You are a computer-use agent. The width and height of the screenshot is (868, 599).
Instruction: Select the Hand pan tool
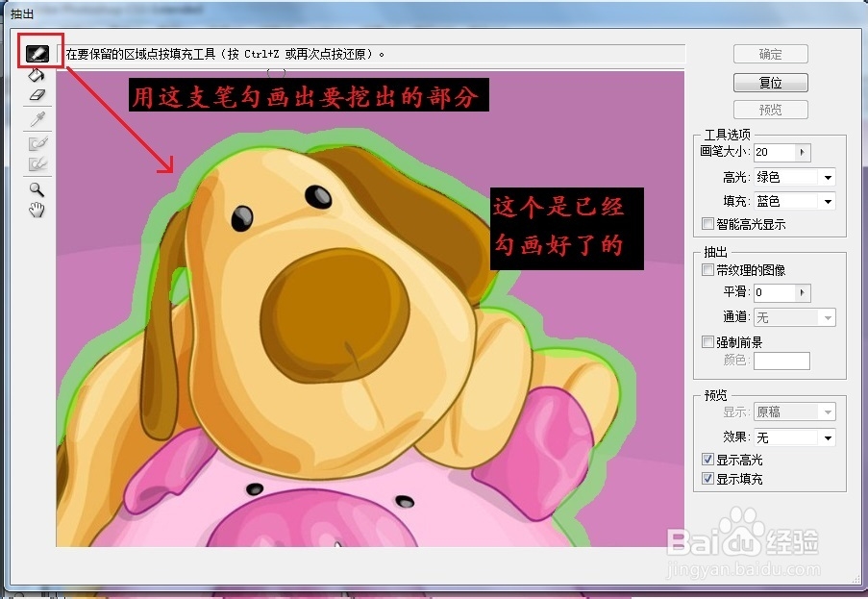click(37, 210)
